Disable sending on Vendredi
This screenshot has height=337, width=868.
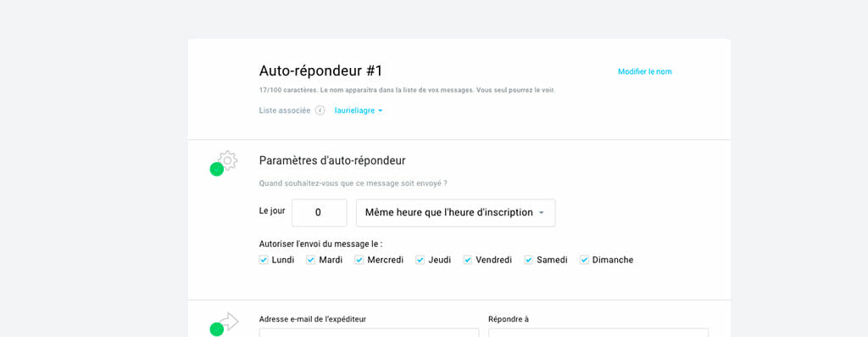(x=468, y=260)
